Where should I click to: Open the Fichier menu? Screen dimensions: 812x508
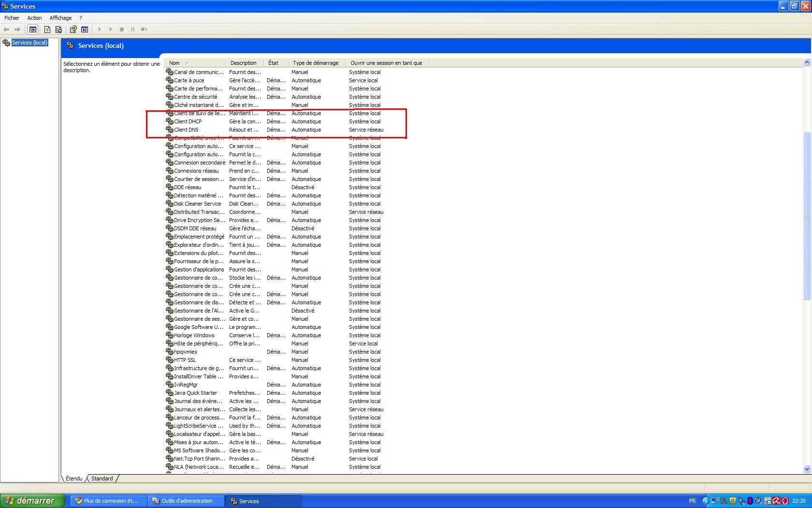[12, 18]
